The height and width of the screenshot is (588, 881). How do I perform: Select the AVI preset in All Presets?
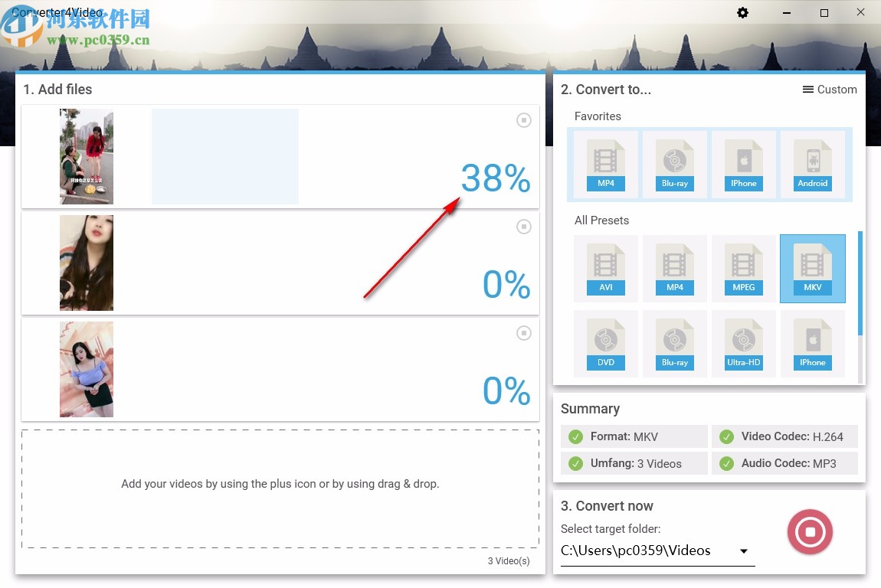(605, 268)
